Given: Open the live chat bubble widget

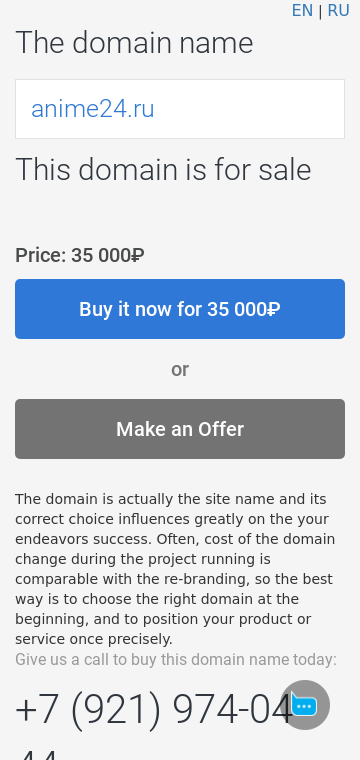Looking at the screenshot, I should pos(305,705).
